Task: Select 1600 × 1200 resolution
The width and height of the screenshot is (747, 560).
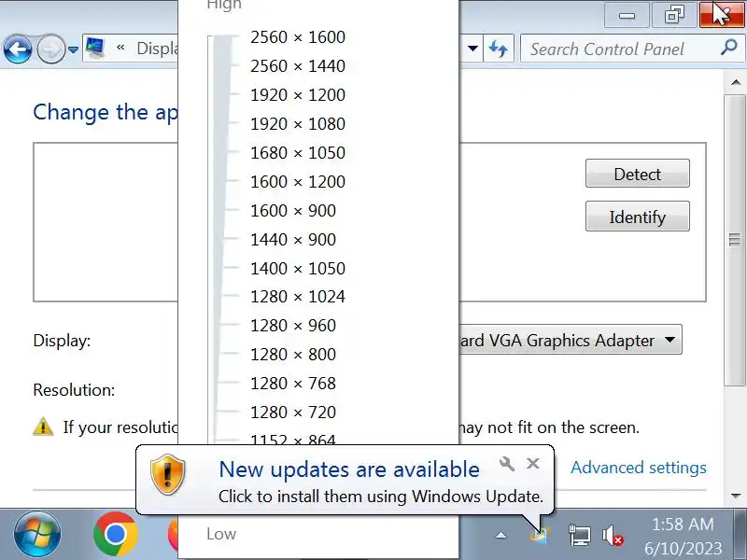Action: (x=298, y=182)
